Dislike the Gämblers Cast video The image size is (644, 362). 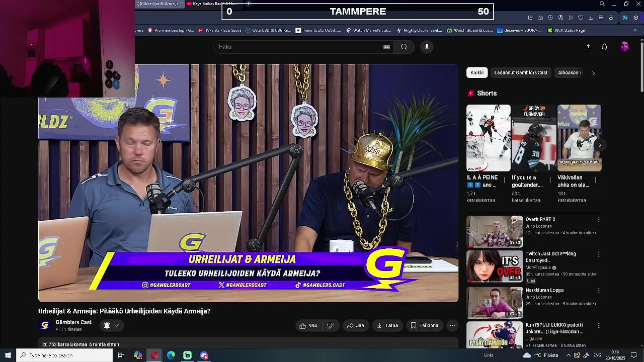(330, 326)
